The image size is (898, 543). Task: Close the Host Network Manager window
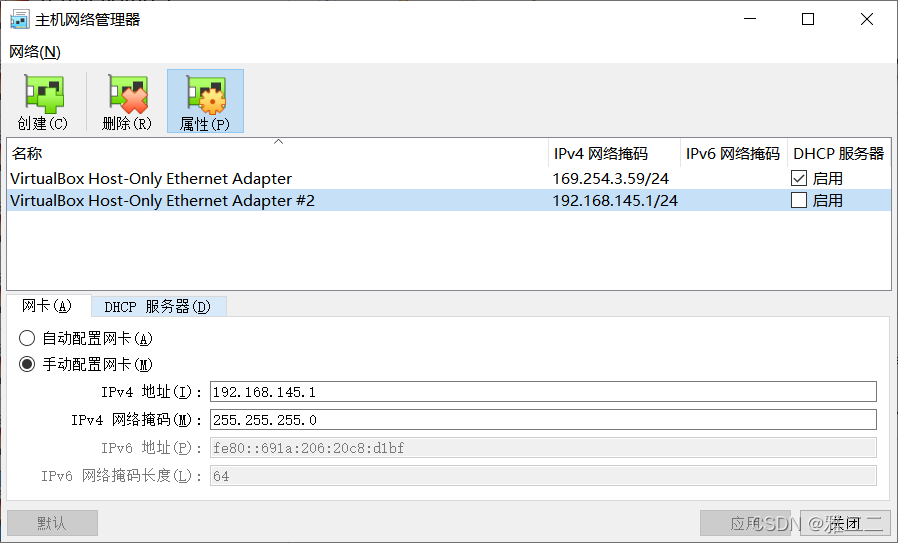tap(867, 19)
